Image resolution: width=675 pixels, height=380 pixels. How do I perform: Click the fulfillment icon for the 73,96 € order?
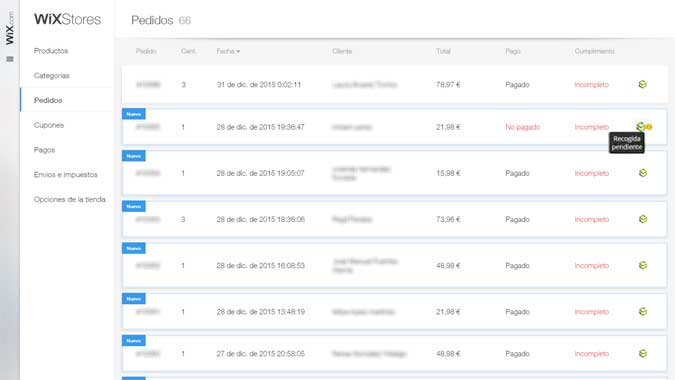tap(643, 219)
